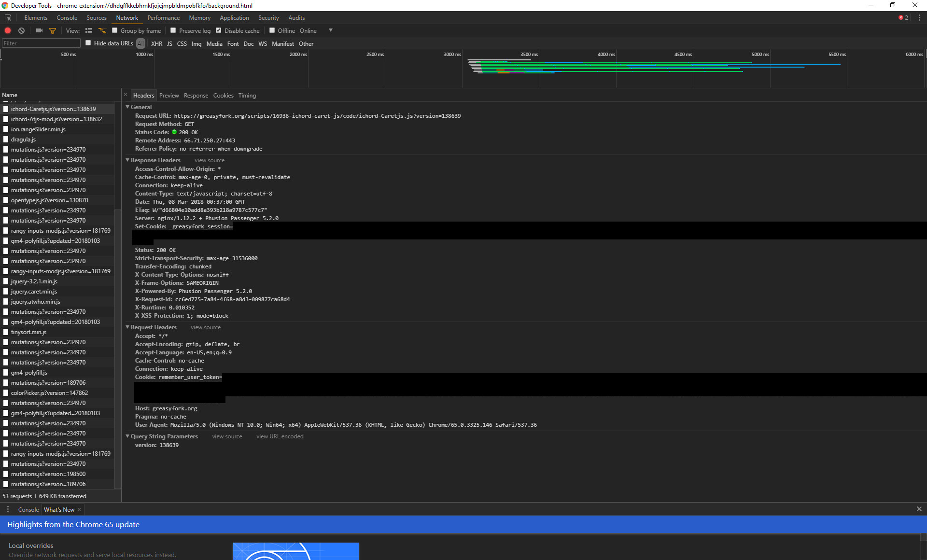Collapse the Response Headers section
The height and width of the screenshot is (560, 927).
coord(127,160)
